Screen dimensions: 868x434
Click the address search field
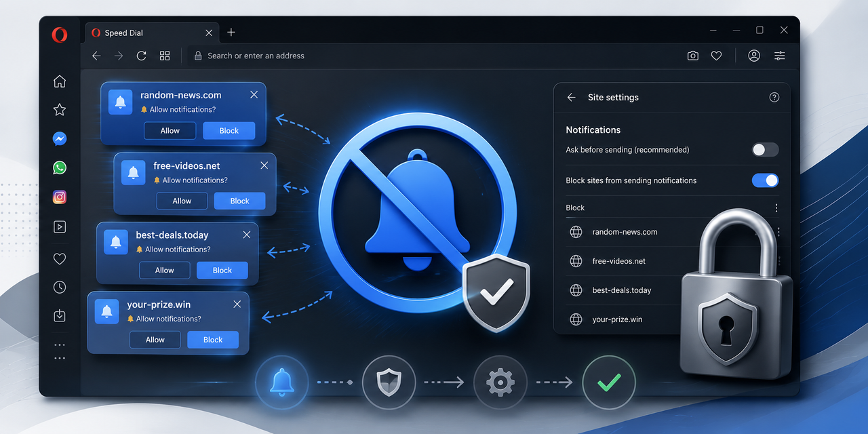434,56
